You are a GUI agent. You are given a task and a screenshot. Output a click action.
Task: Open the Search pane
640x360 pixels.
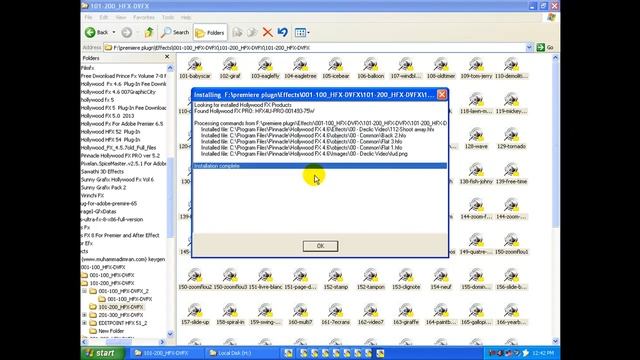(x=175, y=32)
